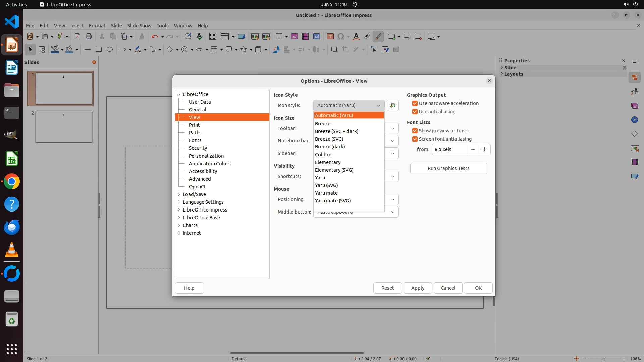The image size is (644, 362).
Task: Click the Insert Table toolbar icon
Action: click(279, 37)
